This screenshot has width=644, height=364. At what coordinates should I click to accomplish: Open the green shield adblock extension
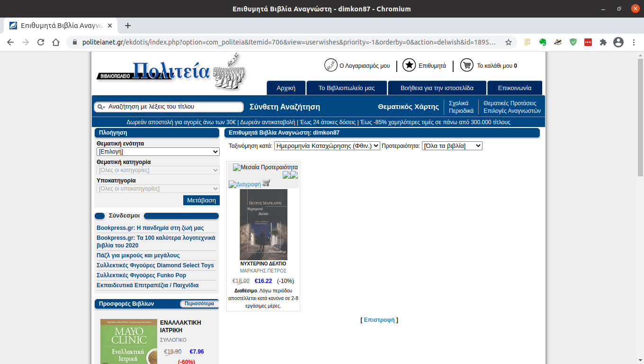tap(573, 42)
